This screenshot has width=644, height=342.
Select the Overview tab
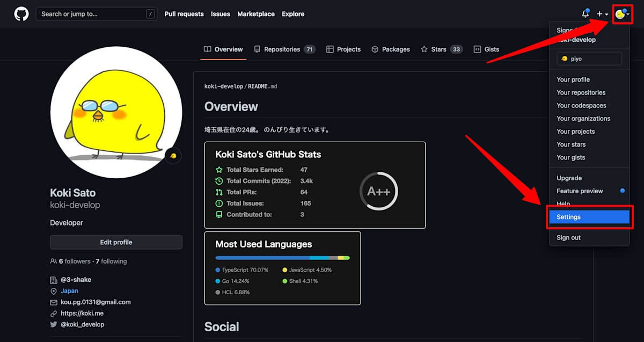click(x=223, y=49)
